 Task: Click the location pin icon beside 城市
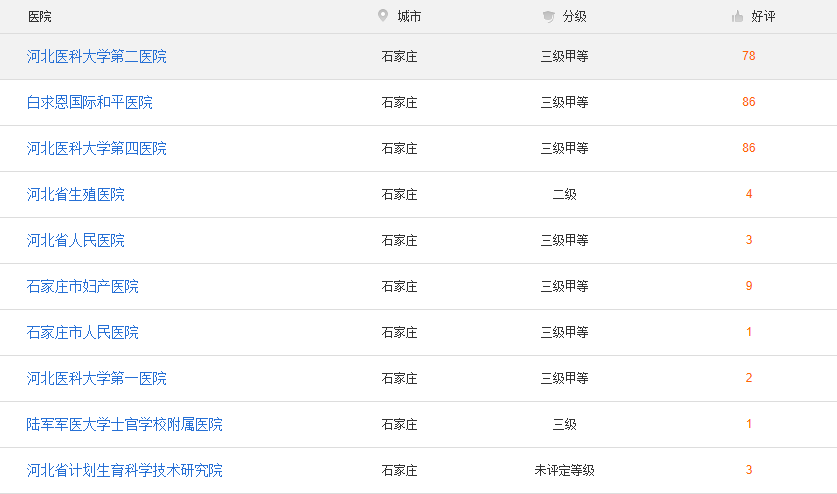tap(382, 16)
